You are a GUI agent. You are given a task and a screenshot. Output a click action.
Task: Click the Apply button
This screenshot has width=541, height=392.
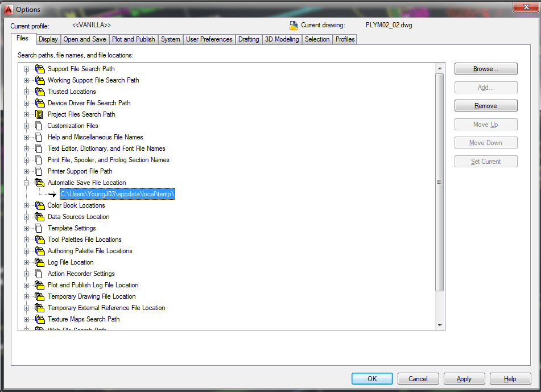(x=464, y=378)
